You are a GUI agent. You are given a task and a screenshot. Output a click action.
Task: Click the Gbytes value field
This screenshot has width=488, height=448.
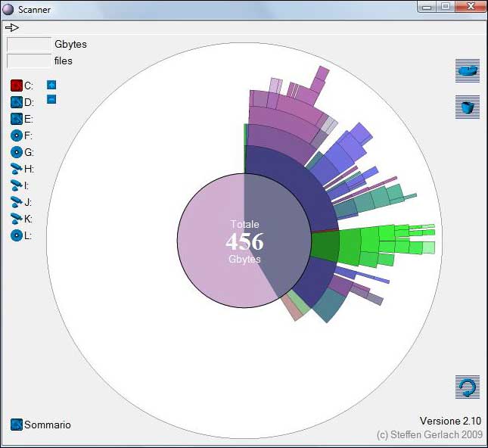[29, 45]
